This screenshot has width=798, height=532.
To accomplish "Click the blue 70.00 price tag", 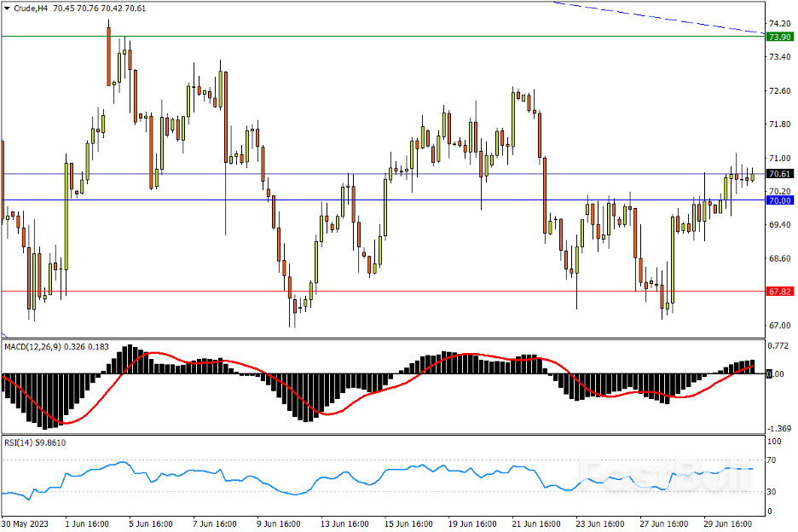I will [780, 200].
